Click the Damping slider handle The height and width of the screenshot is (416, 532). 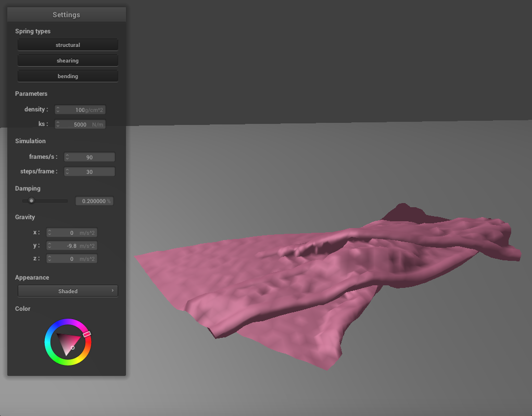(x=31, y=200)
